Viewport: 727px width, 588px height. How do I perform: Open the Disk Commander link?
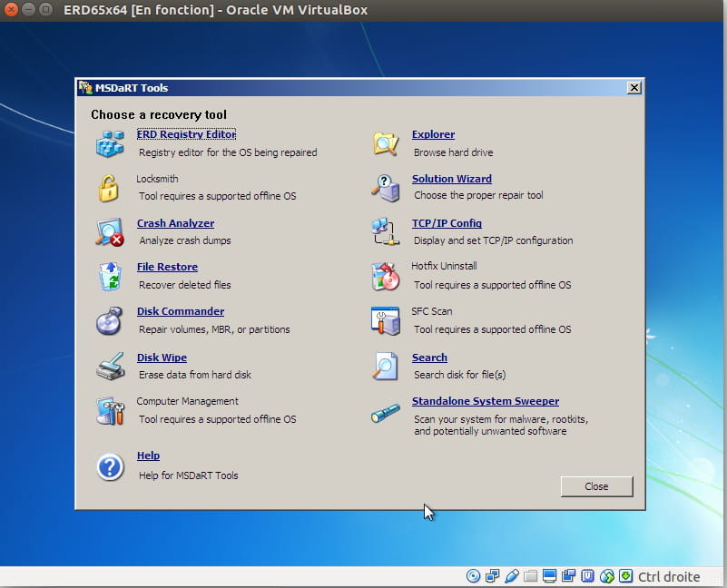(181, 311)
